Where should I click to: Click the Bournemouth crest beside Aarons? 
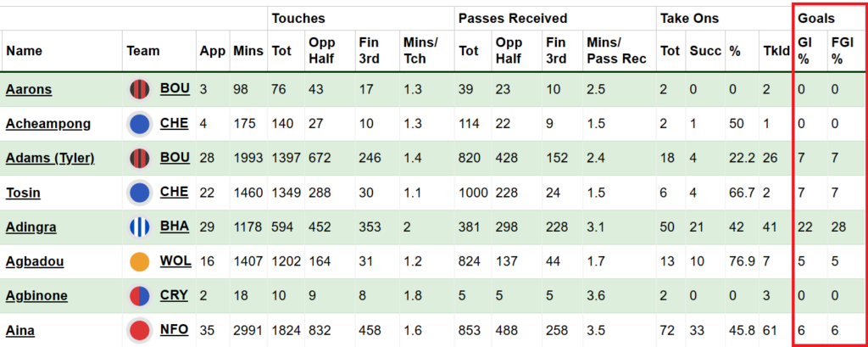click(x=139, y=89)
